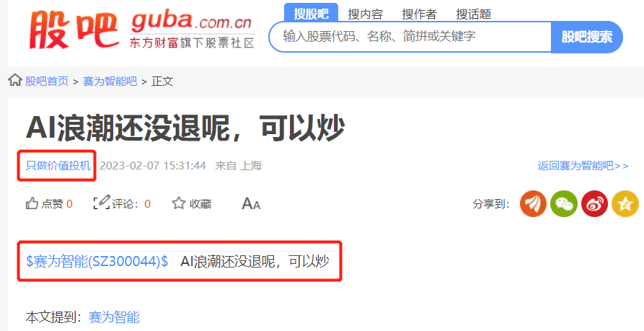Open author link 只做价值投机
The height and width of the screenshot is (331, 644).
tap(58, 166)
